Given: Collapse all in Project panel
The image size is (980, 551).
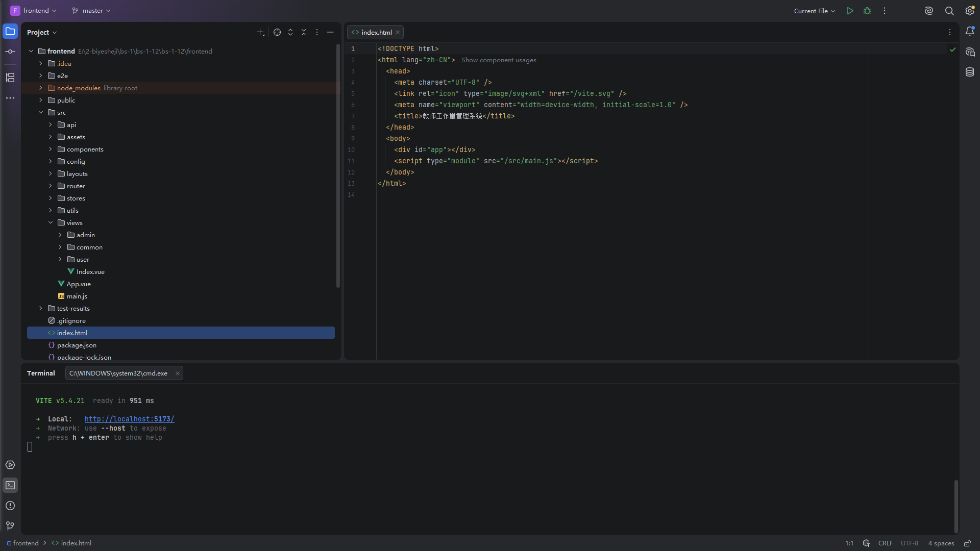Looking at the screenshot, I should tap(304, 32).
